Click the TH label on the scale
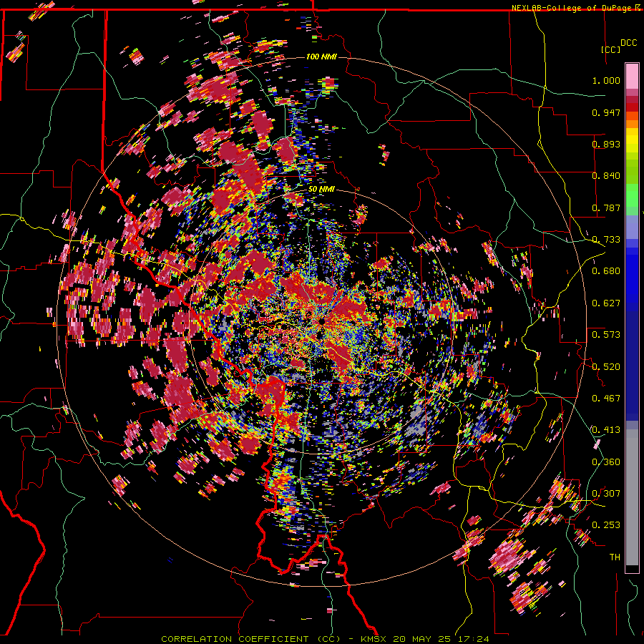The image size is (644, 644). [615, 557]
